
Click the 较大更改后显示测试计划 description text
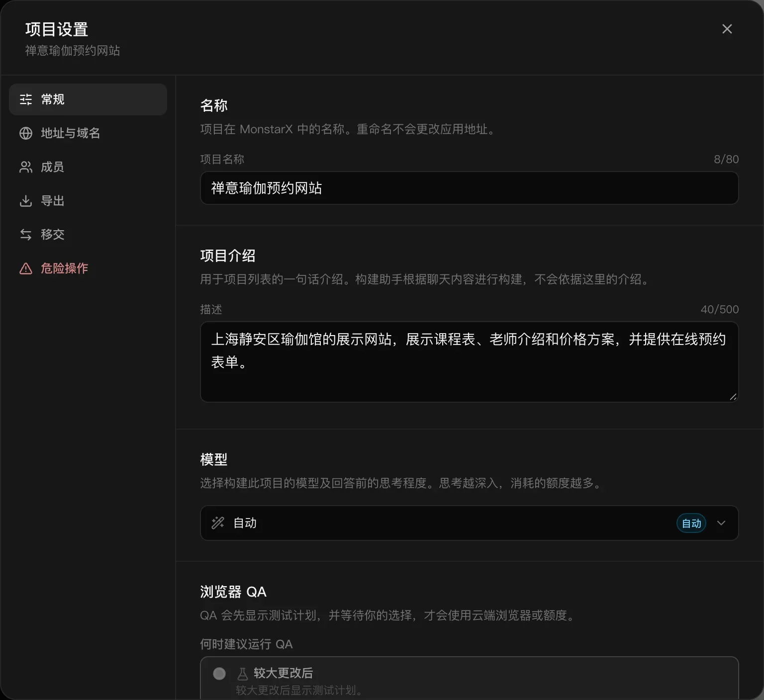299,690
